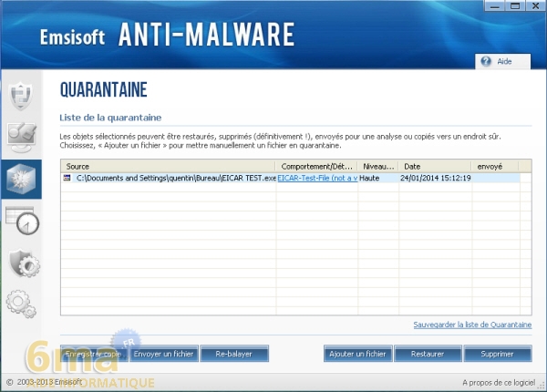Click the window resize grip in corner

(x=542, y=386)
